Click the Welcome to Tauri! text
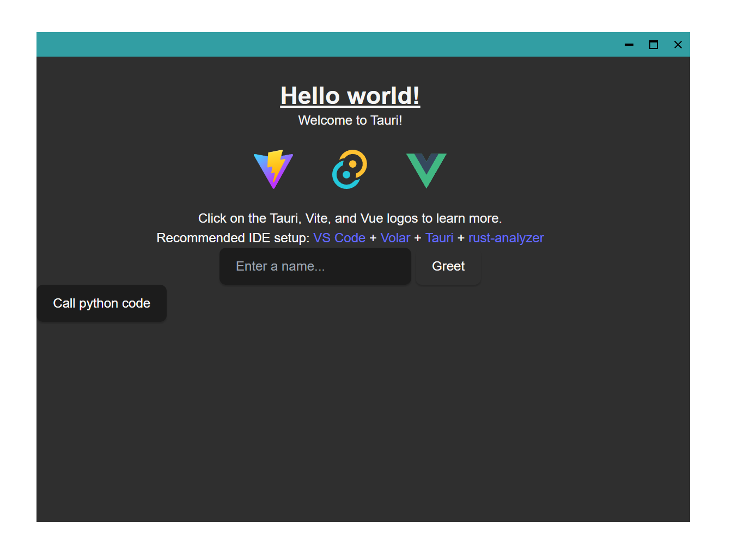This screenshot has width=756, height=539. (x=350, y=120)
